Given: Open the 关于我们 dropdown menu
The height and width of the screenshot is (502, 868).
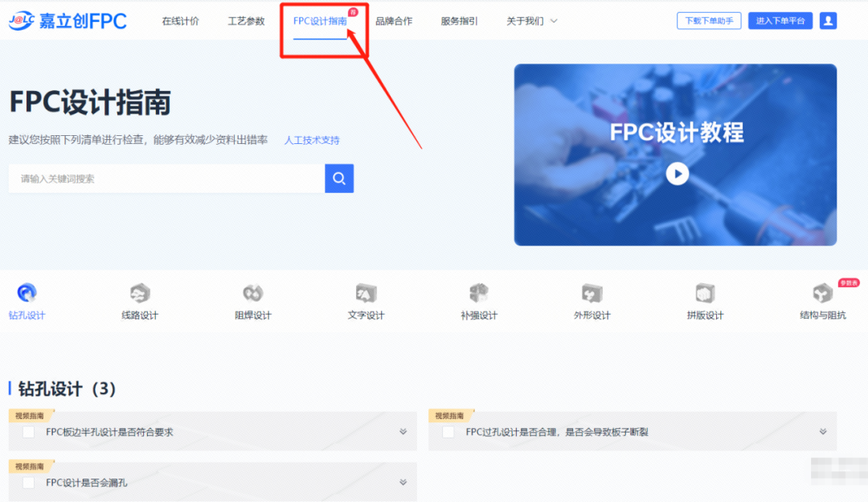Looking at the screenshot, I should coord(531,21).
